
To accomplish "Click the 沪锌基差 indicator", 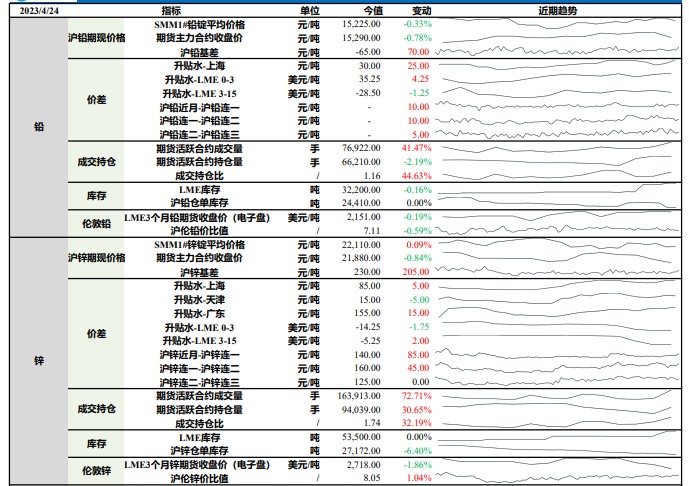I will coord(199,272).
